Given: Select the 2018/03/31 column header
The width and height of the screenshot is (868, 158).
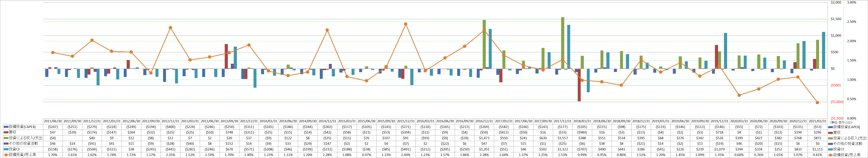Looking at the screenshot, I should (582, 121).
